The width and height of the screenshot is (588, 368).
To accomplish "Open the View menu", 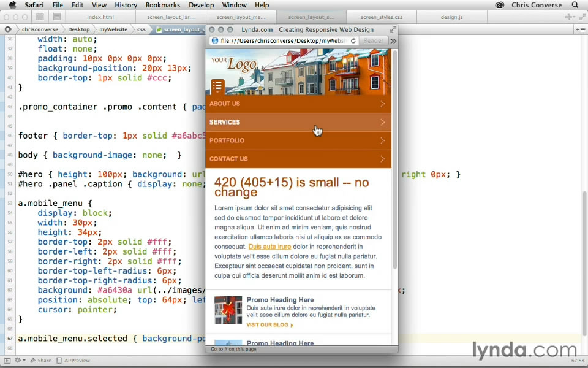I will [99, 5].
